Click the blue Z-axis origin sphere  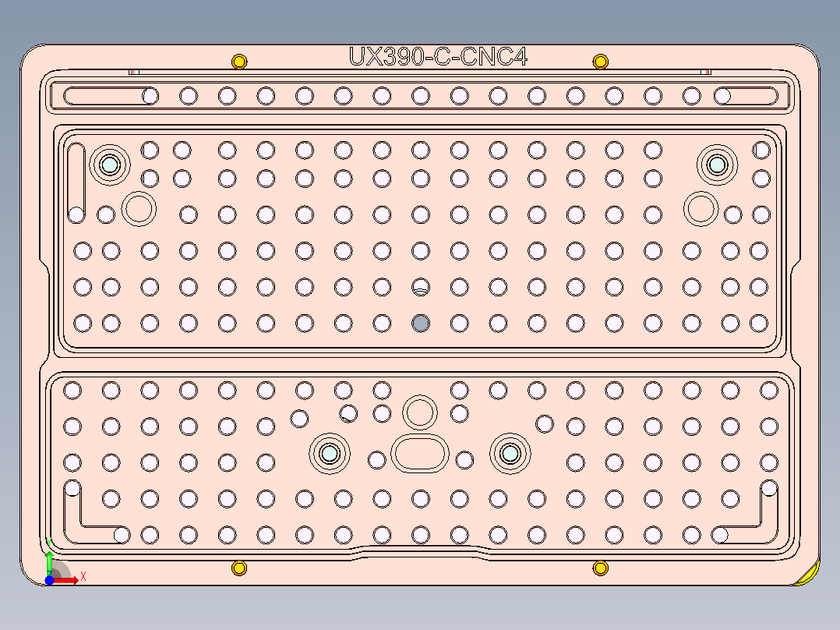click(51, 581)
